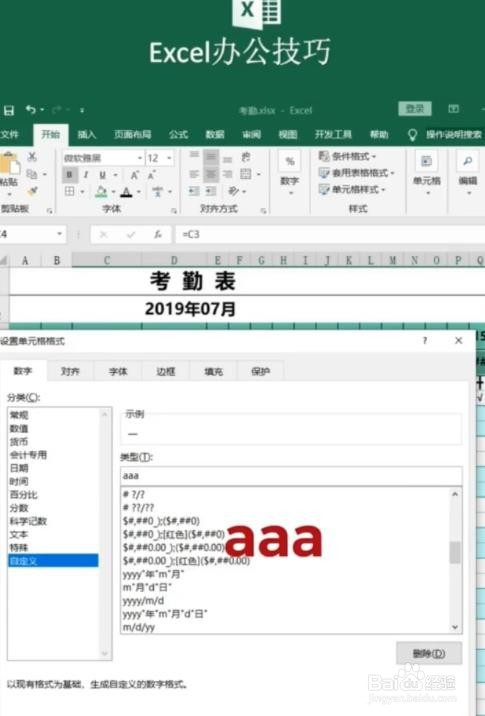Click the dialog help question mark

pyautogui.click(x=425, y=341)
